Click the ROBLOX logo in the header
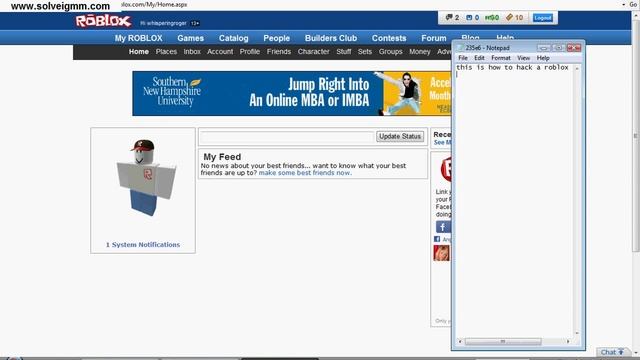 tap(103, 21)
